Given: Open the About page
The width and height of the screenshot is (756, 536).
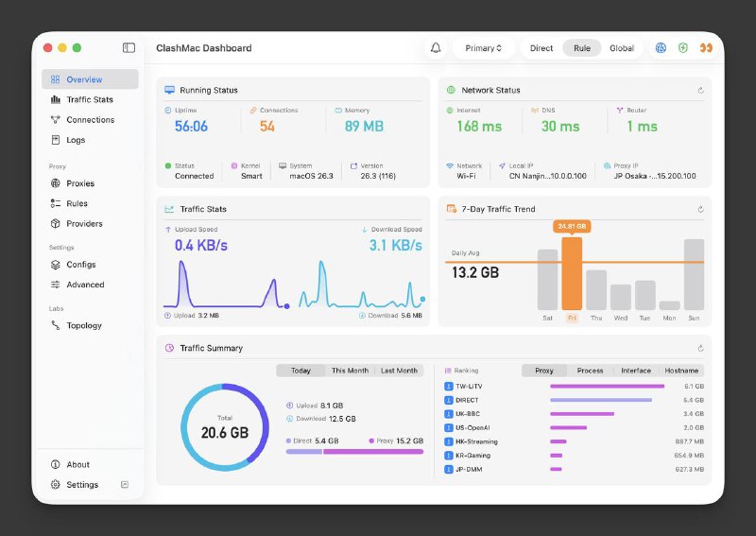Looking at the screenshot, I should point(77,464).
